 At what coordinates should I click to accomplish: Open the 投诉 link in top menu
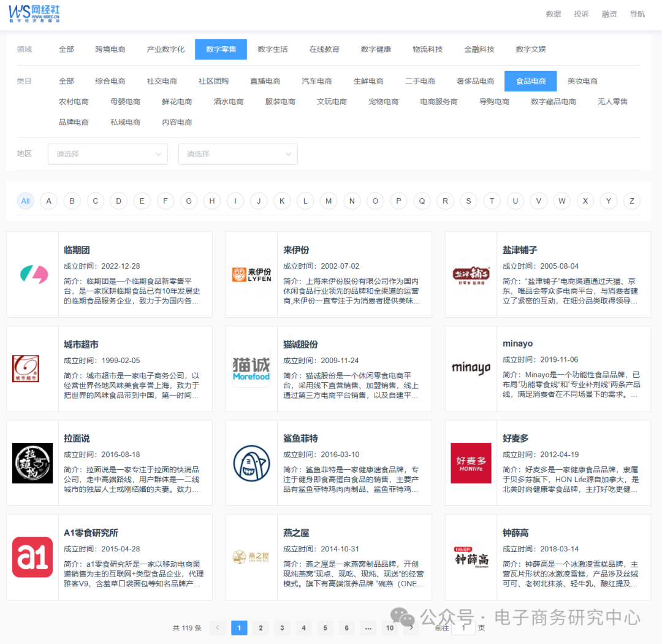581,13
